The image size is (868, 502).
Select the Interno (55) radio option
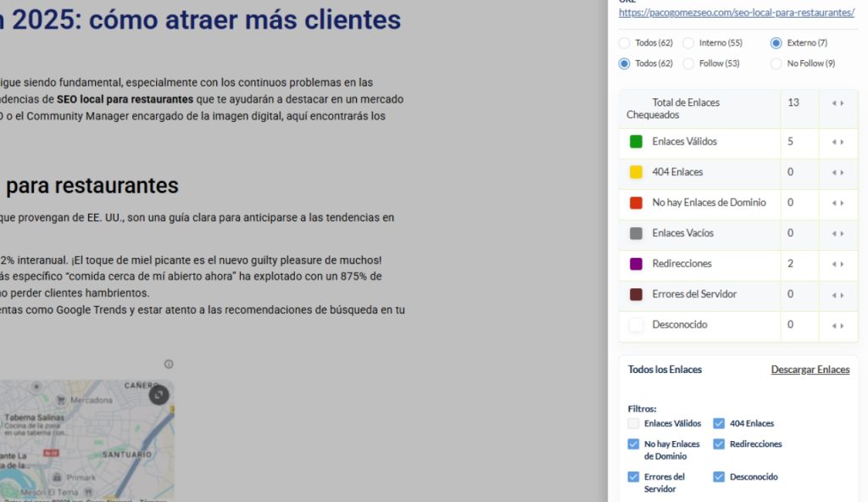click(x=689, y=43)
